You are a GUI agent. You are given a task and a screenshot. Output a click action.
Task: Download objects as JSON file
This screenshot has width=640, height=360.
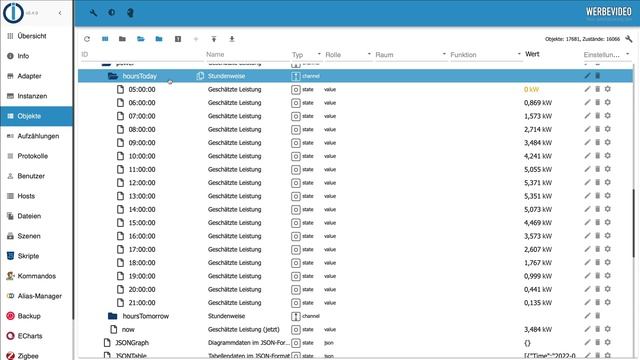[231, 39]
